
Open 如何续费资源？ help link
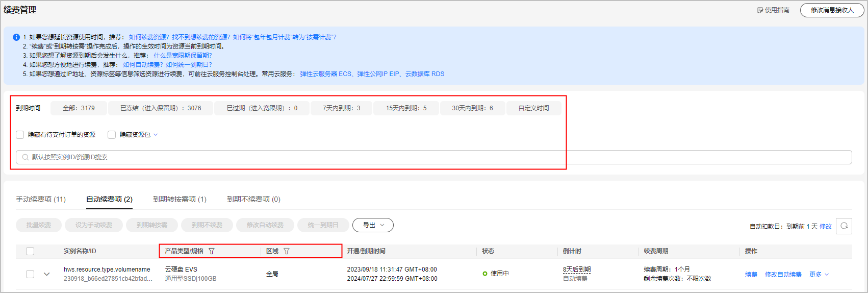tap(149, 37)
